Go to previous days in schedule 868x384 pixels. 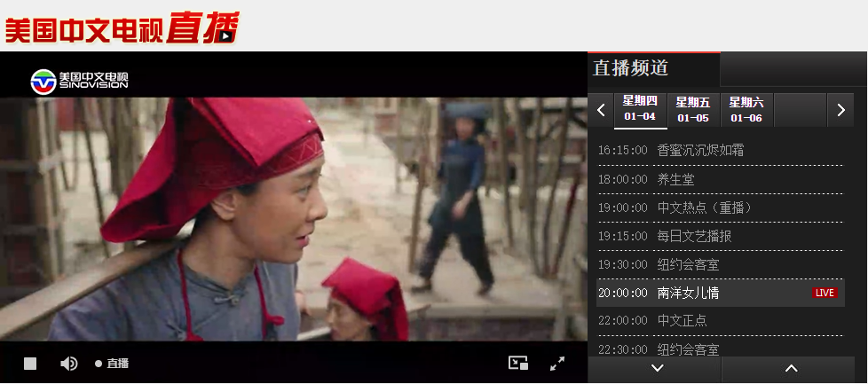601,110
